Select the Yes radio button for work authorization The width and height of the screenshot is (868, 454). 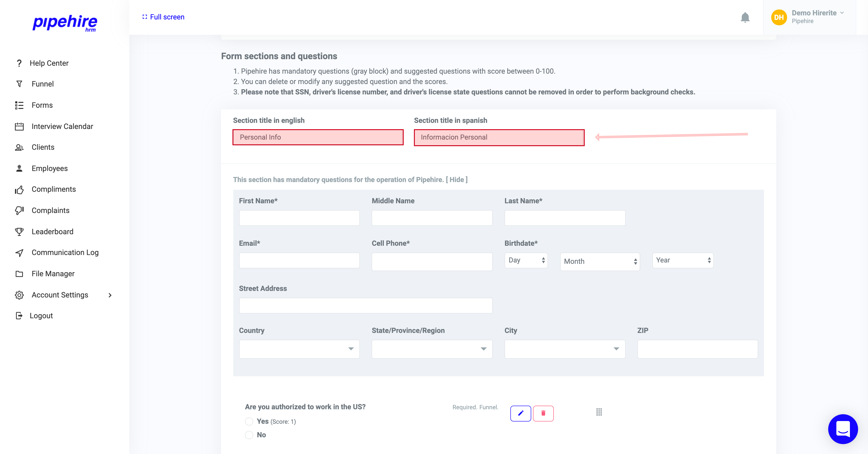pos(249,421)
